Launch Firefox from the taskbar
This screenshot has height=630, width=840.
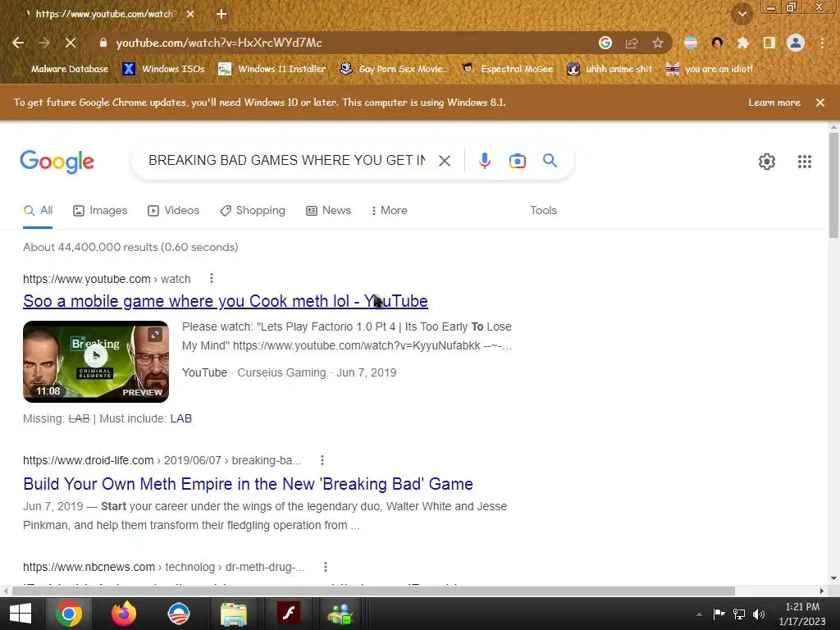[124, 614]
